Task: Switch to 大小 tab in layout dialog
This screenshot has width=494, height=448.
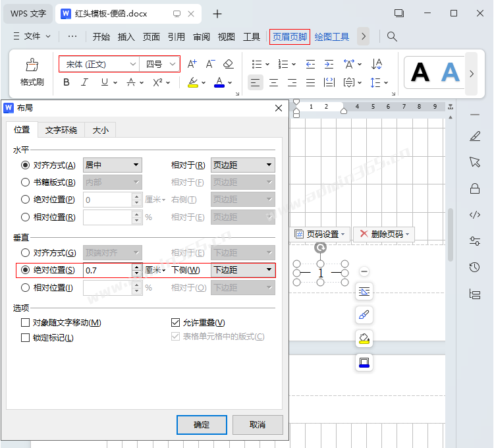Action: pyautogui.click(x=101, y=130)
